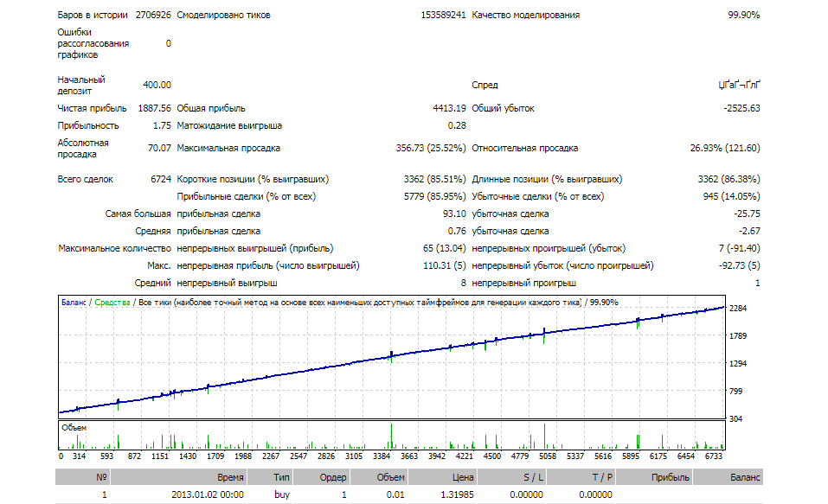828x504 pixels.
Task: Click the 'Общая прибыль' label
Action: click(x=211, y=108)
